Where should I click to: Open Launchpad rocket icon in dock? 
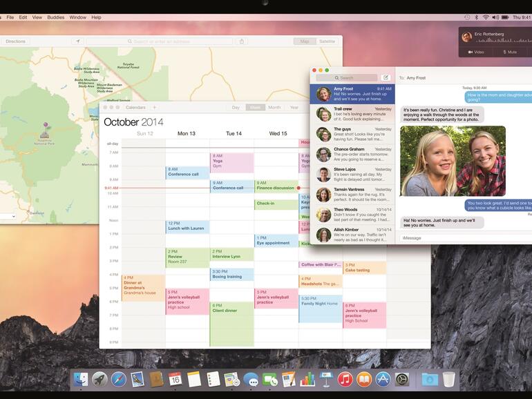tap(99, 380)
